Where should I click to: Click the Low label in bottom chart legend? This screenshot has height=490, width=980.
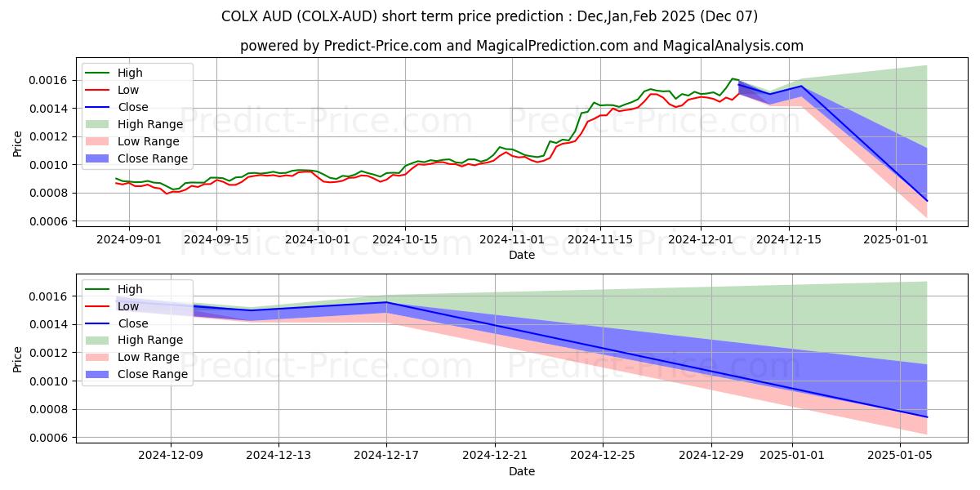(x=128, y=306)
